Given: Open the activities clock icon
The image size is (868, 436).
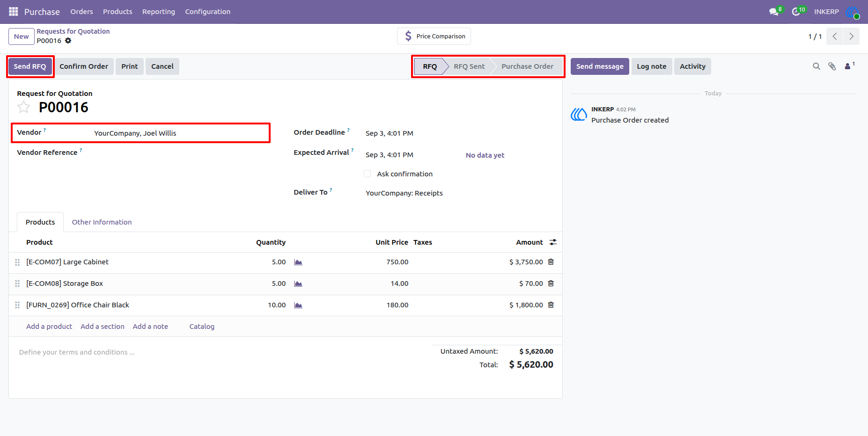Looking at the screenshot, I should coord(796,12).
